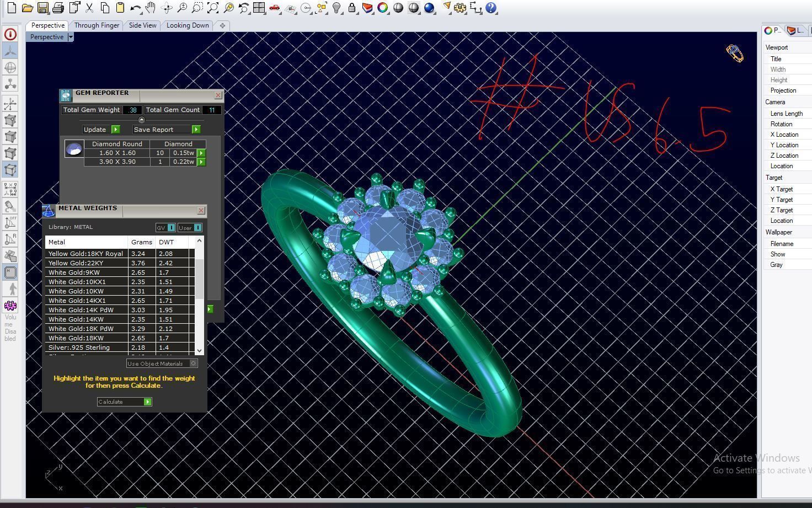Screen dimensions: 812x508
Task: Create a new document with the blank page icon
Action: pyautogui.click(x=12, y=8)
